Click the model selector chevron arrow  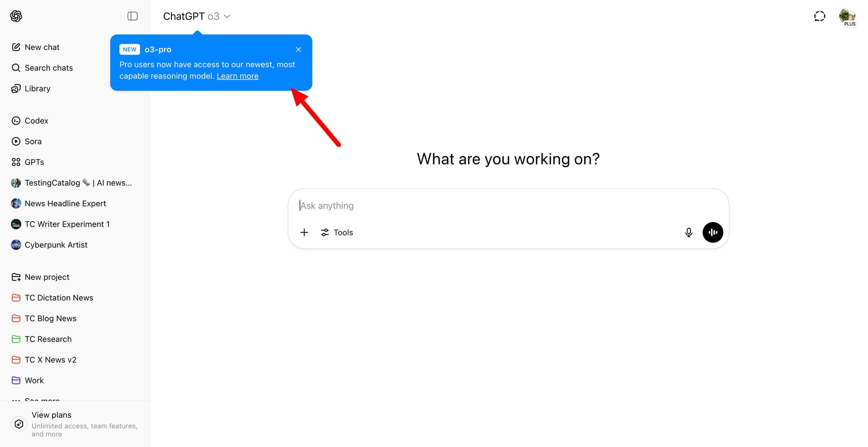[227, 17]
